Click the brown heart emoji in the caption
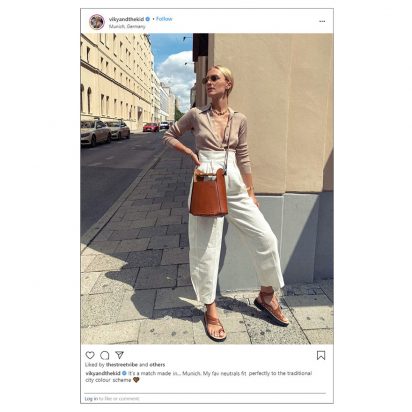Viewport: 412px width, 412px height. click(136, 380)
